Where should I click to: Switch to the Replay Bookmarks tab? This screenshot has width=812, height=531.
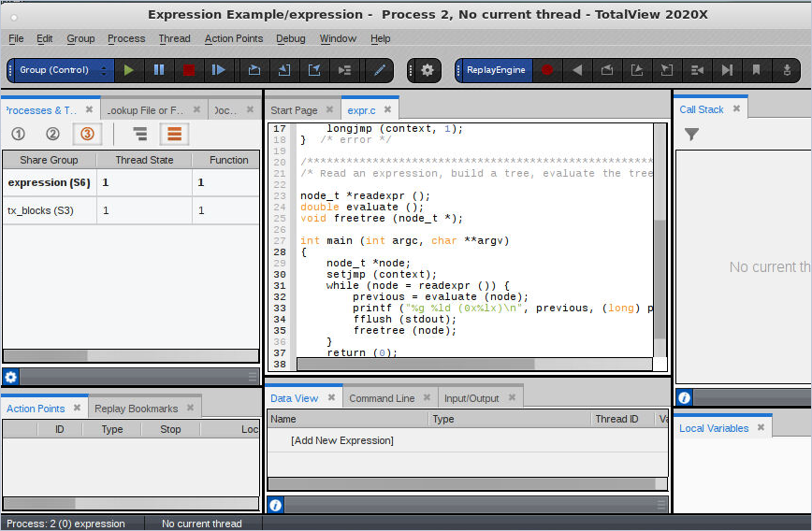pos(136,409)
